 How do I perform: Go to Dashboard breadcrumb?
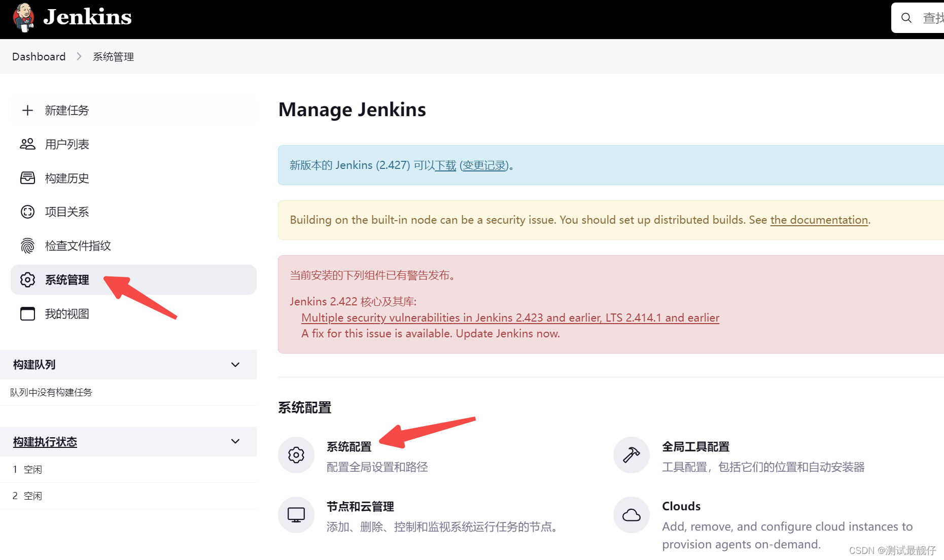pos(39,56)
